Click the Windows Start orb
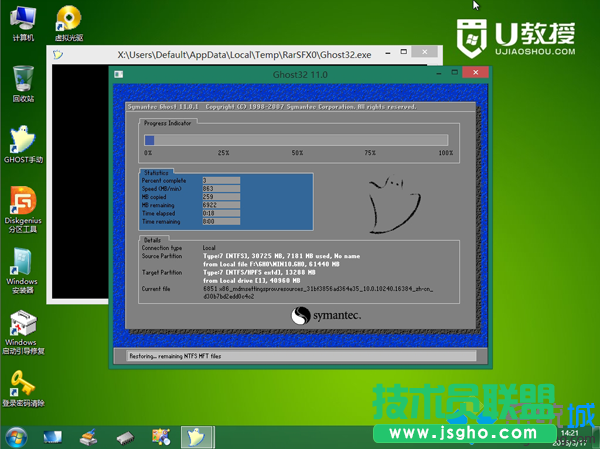This screenshot has width=600, height=449. pos(16,437)
